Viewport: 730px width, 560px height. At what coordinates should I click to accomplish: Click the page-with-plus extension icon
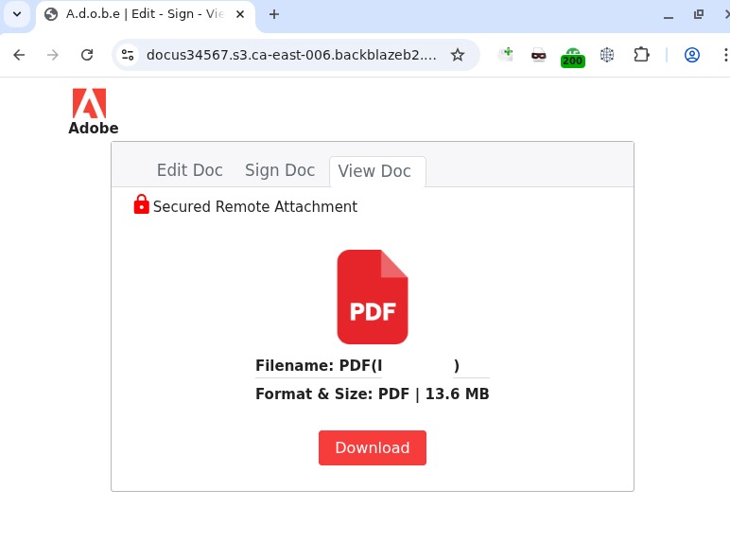click(x=505, y=55)
